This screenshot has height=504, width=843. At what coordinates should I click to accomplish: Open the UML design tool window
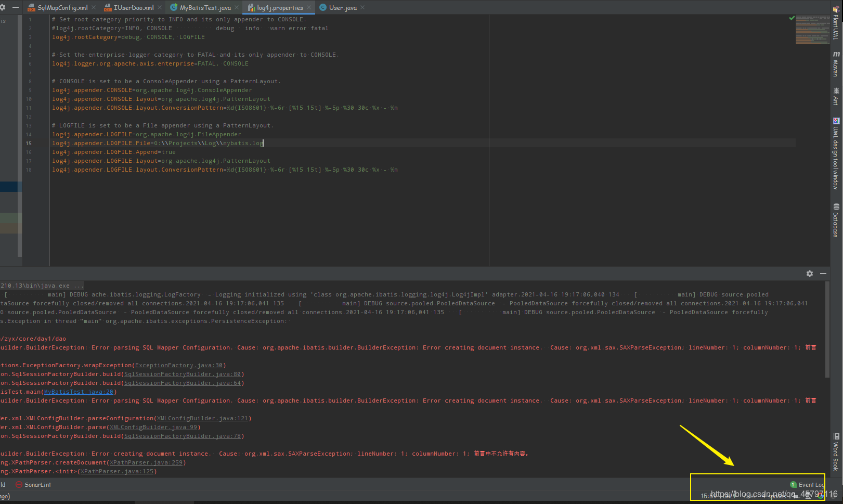[x=836, y=154]
